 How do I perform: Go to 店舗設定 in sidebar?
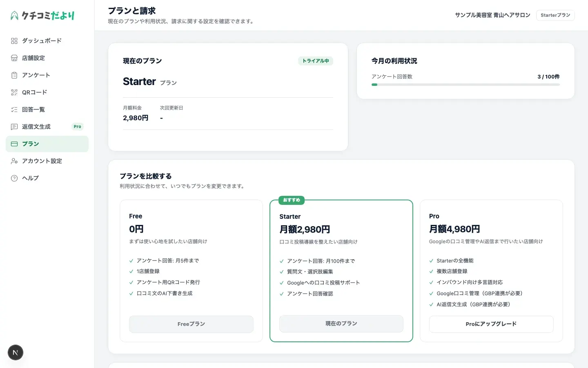tap(47, 58)
